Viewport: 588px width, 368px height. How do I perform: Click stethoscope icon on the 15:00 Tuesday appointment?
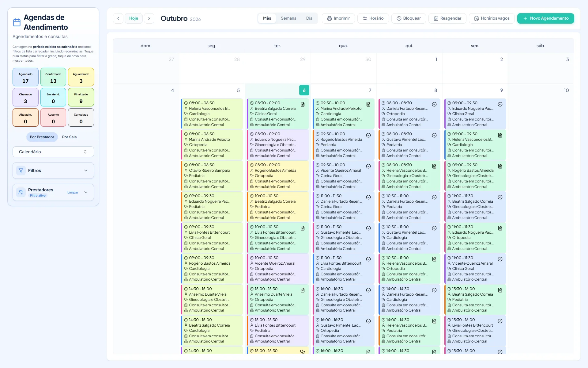coord(303,352)
